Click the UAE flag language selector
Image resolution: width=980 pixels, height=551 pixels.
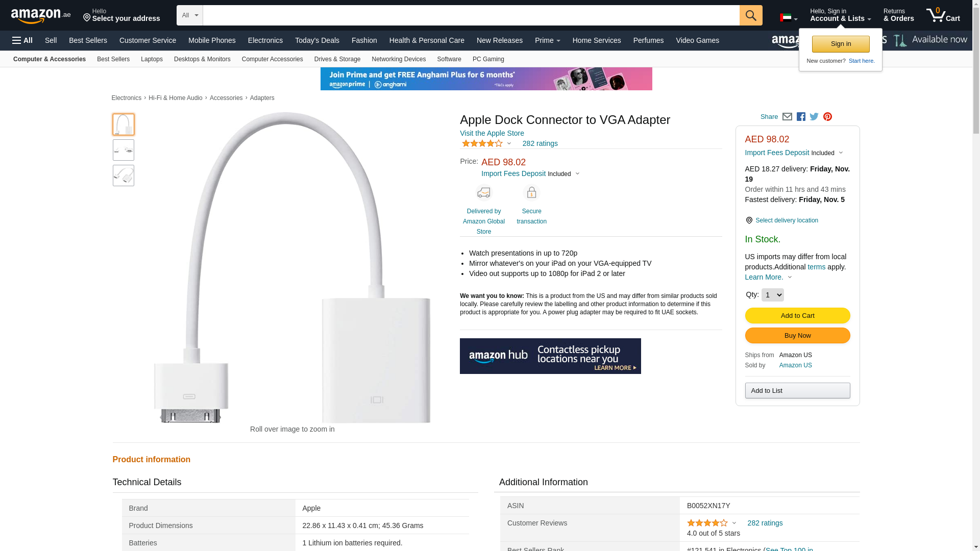(x=788, y=18)
